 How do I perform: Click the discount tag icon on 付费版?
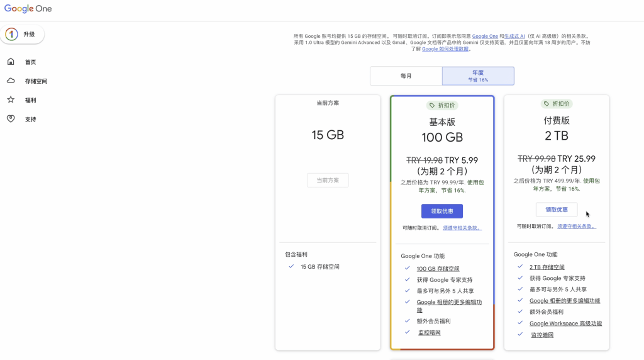click(547, 104)
